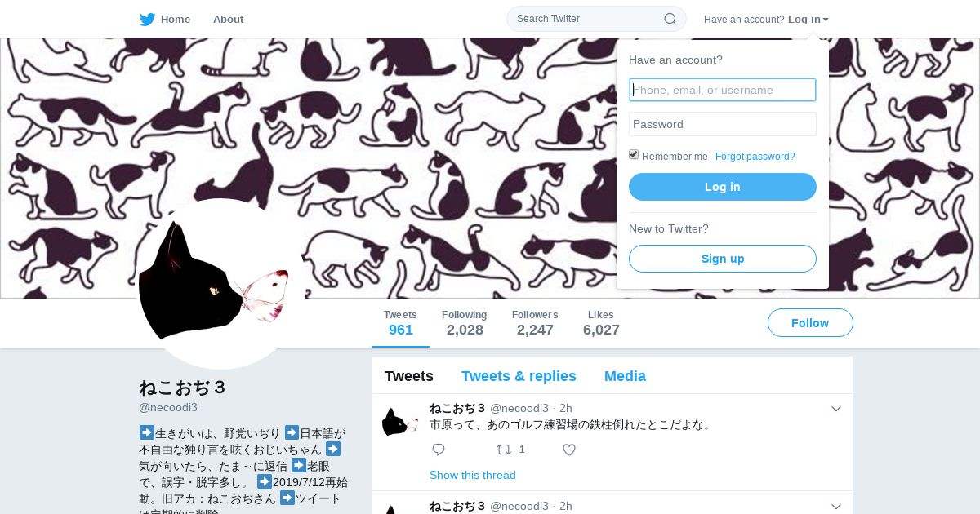
Task: Open the About menu item
Action: pos(228,20)
